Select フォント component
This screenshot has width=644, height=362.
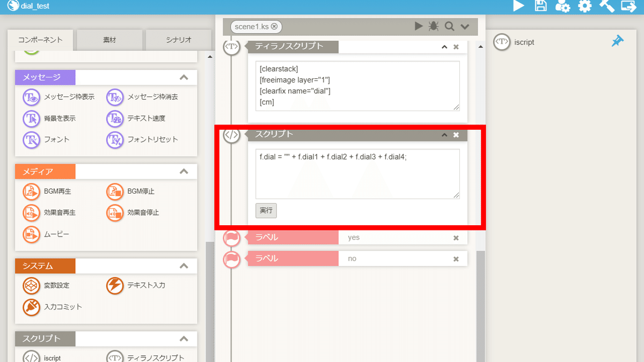point(47,139)
